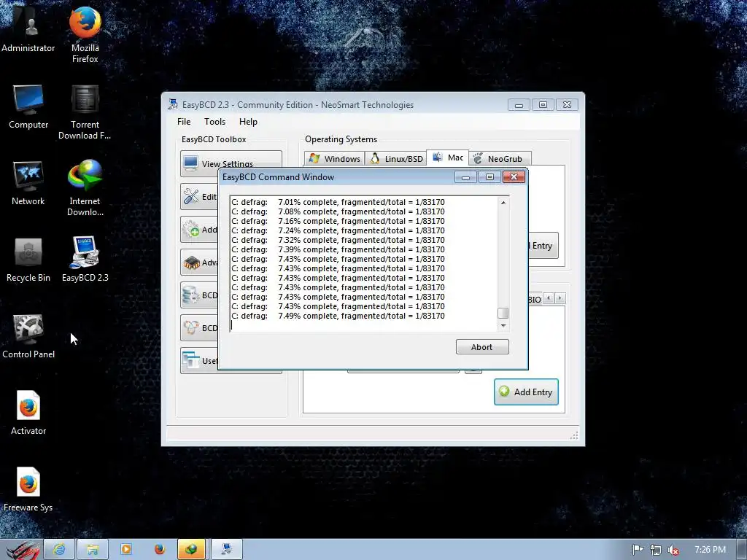
Task: Open the Firefox taskbar icon
Action: [159, 550]
